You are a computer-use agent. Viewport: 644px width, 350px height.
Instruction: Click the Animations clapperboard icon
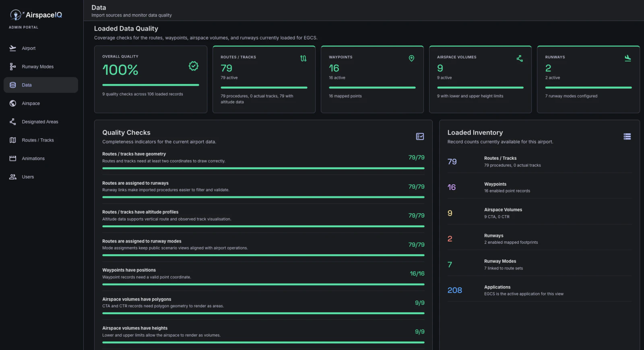tap(13, 159)
